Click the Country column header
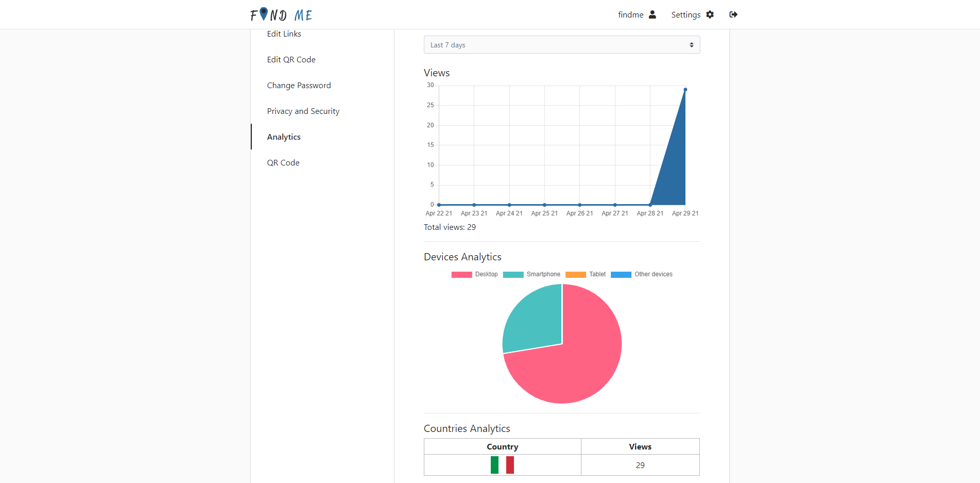980x483 pixels. (x=503, y=446)
